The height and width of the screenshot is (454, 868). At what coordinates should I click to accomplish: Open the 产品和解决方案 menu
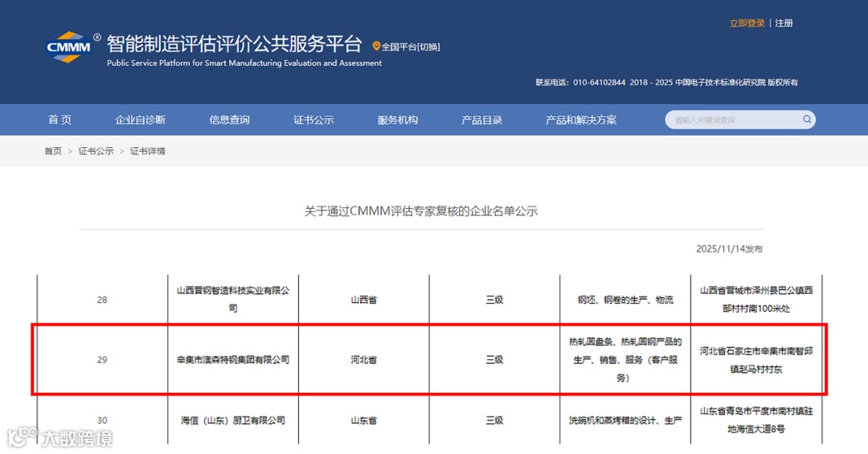[x=581, y=120]
